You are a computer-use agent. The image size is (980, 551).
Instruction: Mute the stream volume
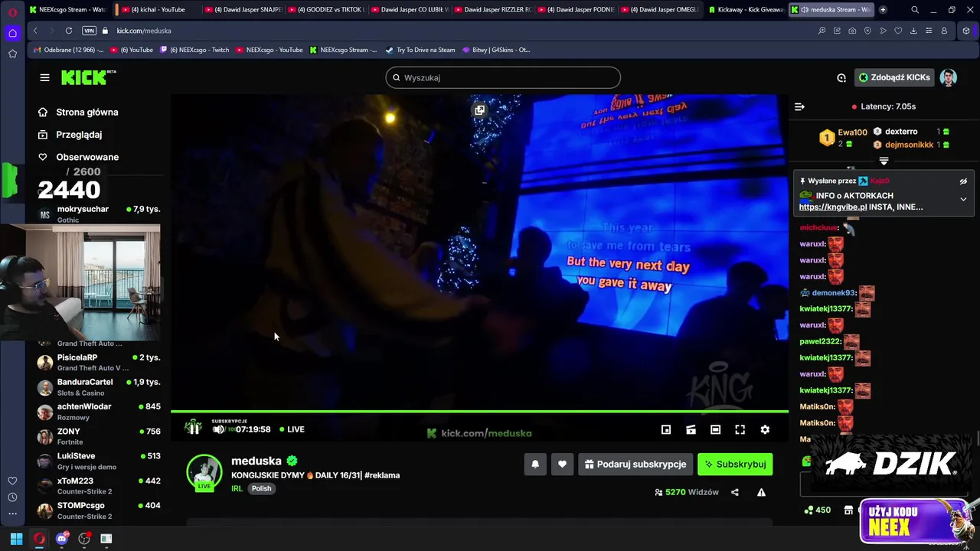click(218, 429)
